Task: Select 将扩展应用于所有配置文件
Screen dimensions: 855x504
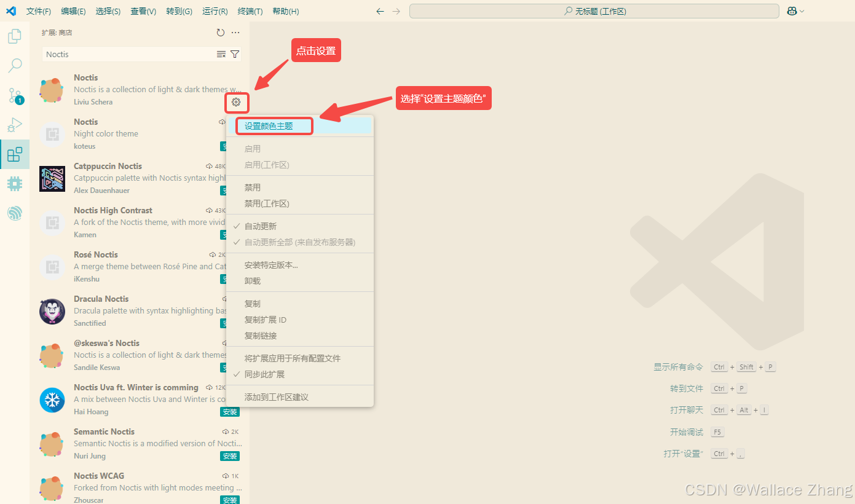Action: (x=300, y=358)
